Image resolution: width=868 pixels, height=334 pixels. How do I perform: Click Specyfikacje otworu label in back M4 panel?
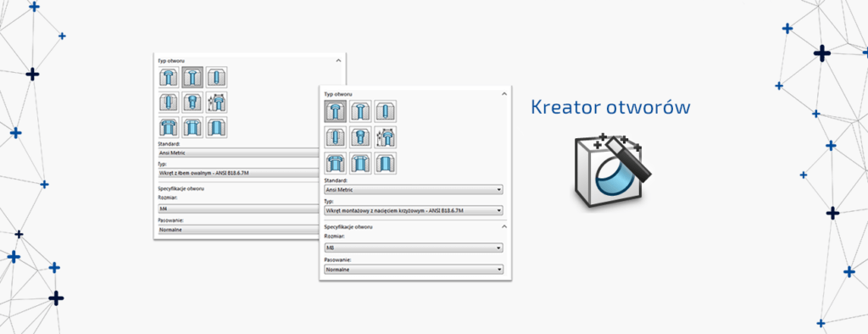click(181, 189)
